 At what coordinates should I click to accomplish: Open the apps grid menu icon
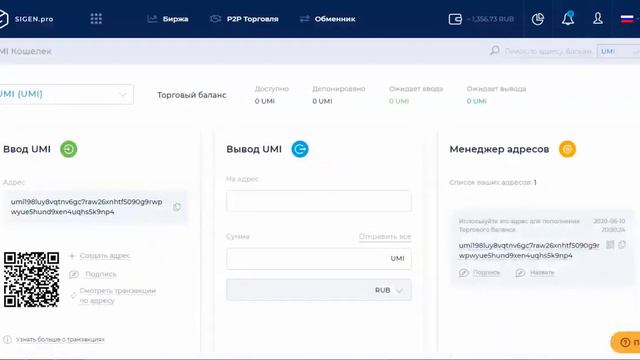click(x=96, y=19)
